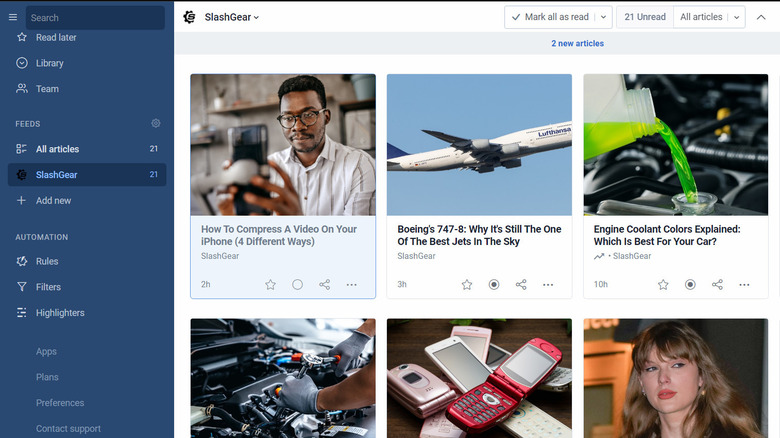Viewport: 780px width, 438px height.
Task: Click trending icon on Engine Coolant article
Action: (599, 256)
